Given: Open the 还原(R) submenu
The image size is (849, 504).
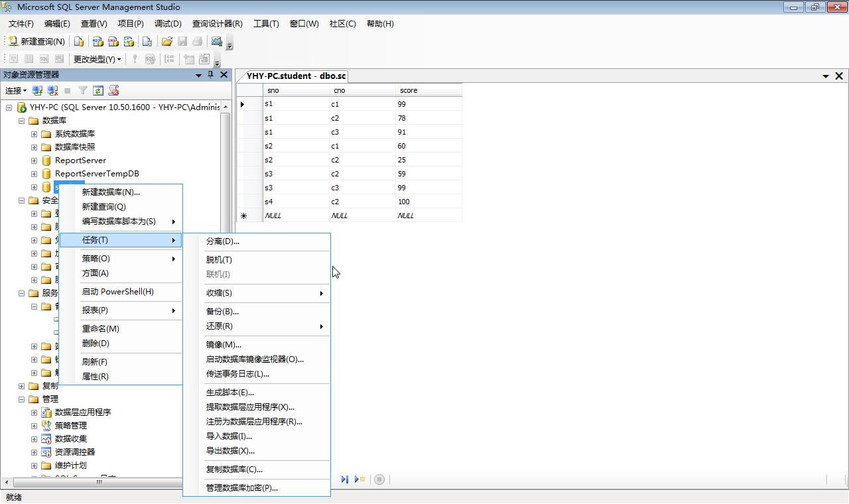Looking at the screenshot, I should [257, 326].
